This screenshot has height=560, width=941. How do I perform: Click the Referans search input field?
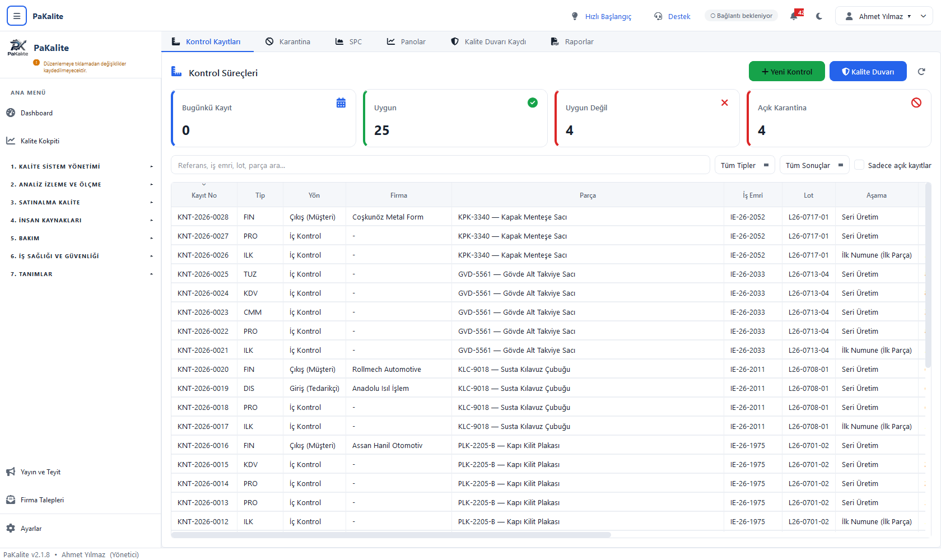tap(440, 165)
